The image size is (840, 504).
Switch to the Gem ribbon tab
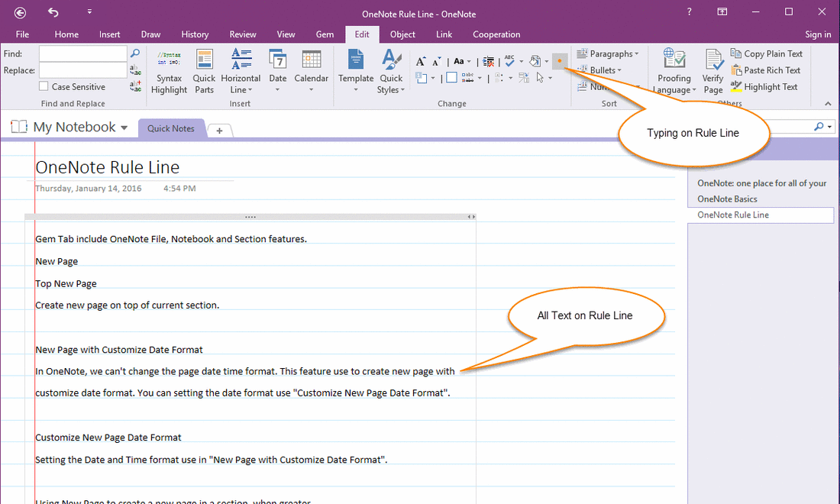pyautogui.click(x=325, y=34)
